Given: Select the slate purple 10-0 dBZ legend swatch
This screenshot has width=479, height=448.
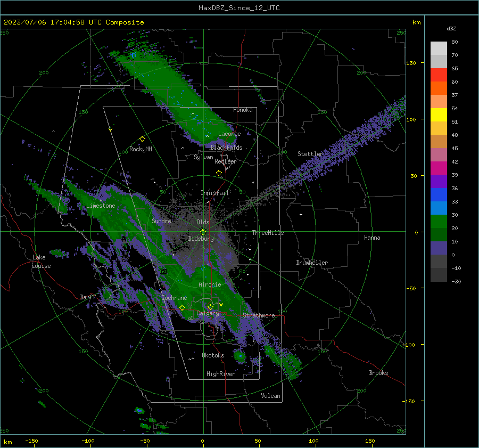Looking at the screenshot, I should (439, 248).
